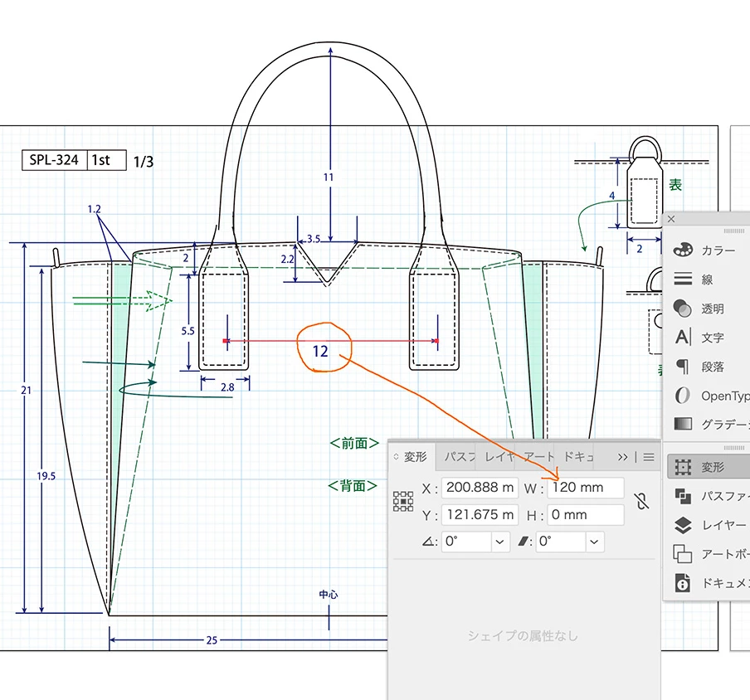Open the アートボード panel icon
Viewport: 750px width, 700px height.
[x=683, y=554]
